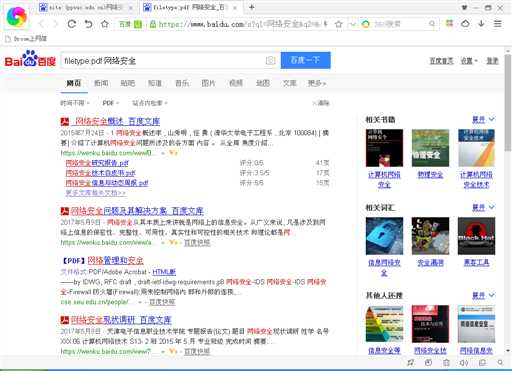Open the result 网络安全概述_百度文库
This screenshot has height=371, width=512.
(117, 122)
